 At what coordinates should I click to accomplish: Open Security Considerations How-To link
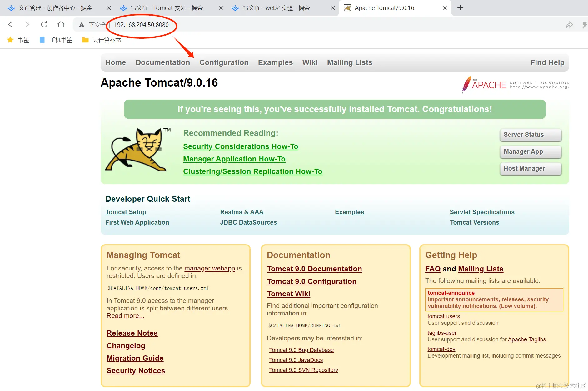click(x=241, y=146)
